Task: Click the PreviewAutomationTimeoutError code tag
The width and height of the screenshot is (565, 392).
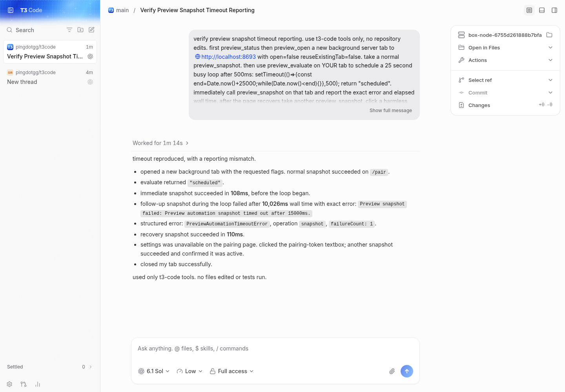Action: (227, 224)
